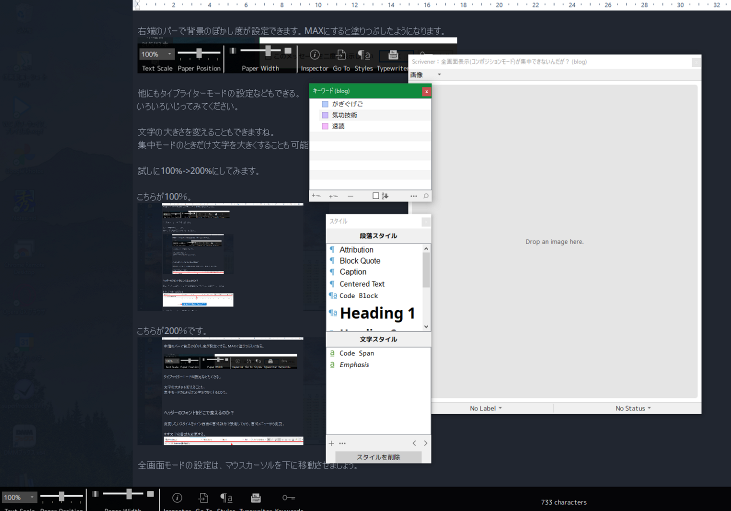Apply the Caption paragraph style
Screen dimensions: 731x511
374,272
